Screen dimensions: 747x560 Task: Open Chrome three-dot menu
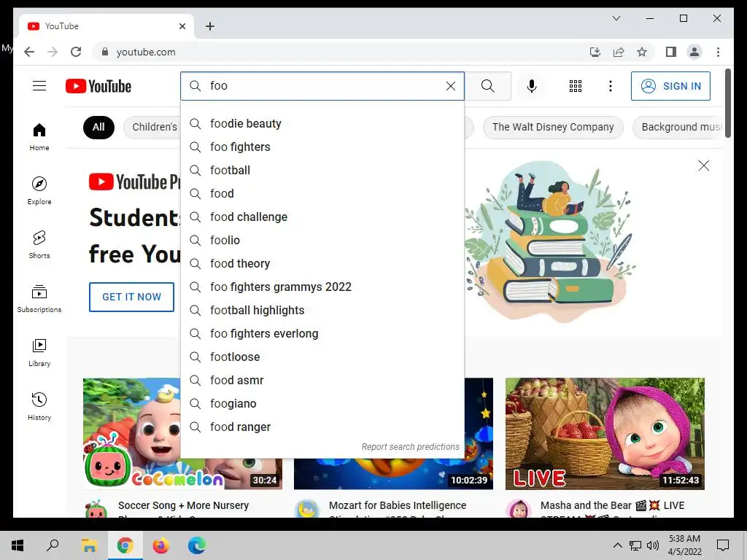point(718,52)
